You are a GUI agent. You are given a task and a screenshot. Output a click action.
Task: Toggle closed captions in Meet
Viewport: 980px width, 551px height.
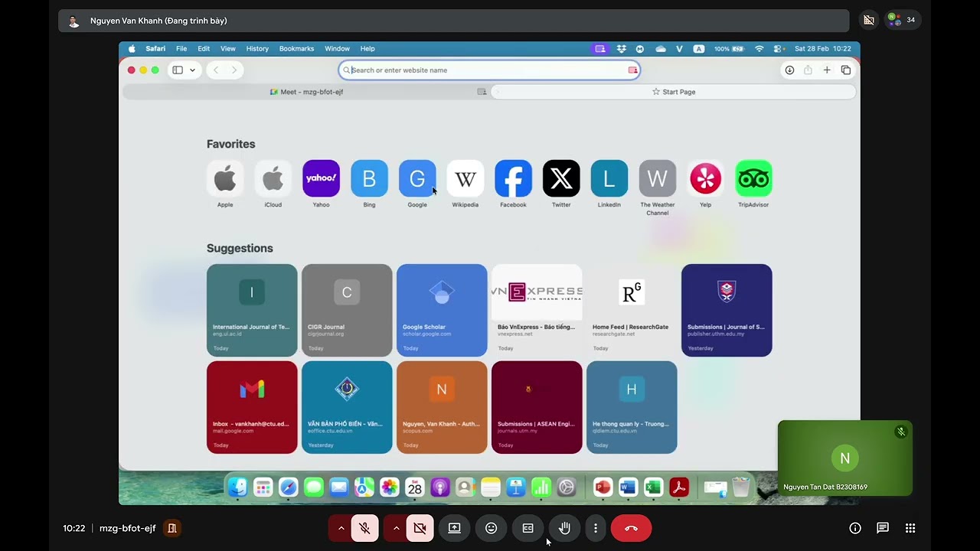tap(528, 528)
